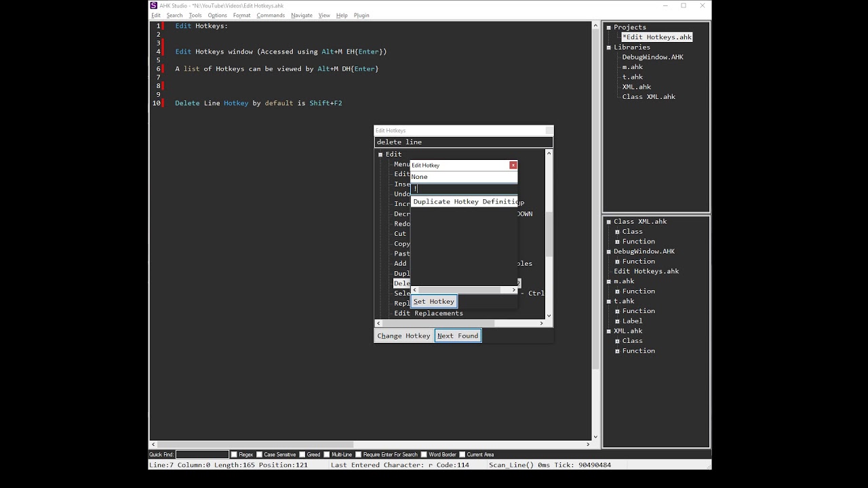Image resolution: width=868 pixels, height=488 pixels.
Task: Click the Next Found button
Action: pyautogui.click(x=458, y=335)
